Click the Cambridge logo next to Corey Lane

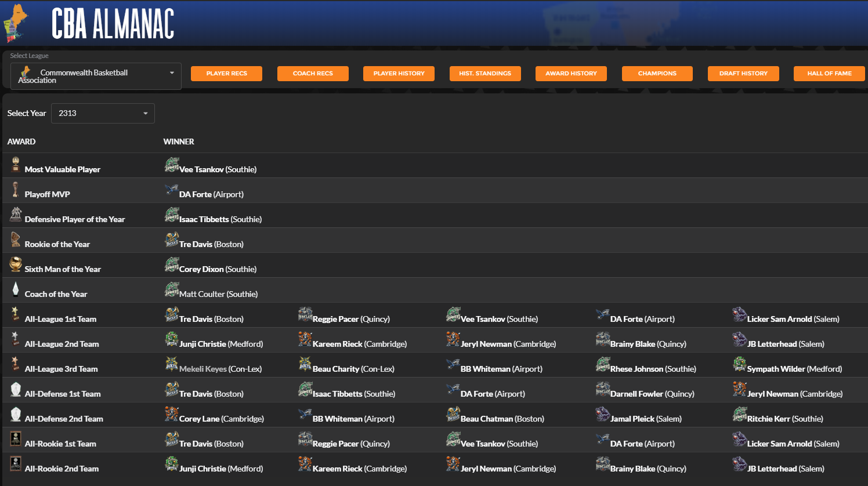pyautogui.click(x=172, y=414)
